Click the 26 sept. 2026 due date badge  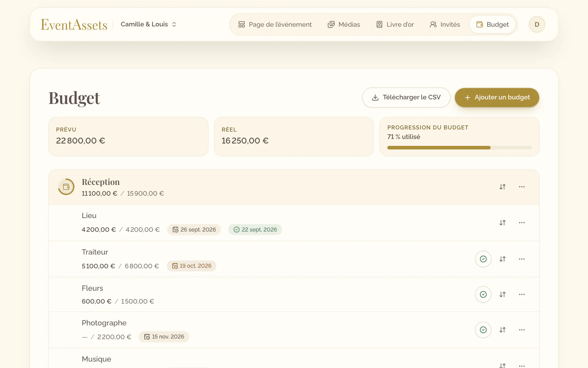[194, 230]
